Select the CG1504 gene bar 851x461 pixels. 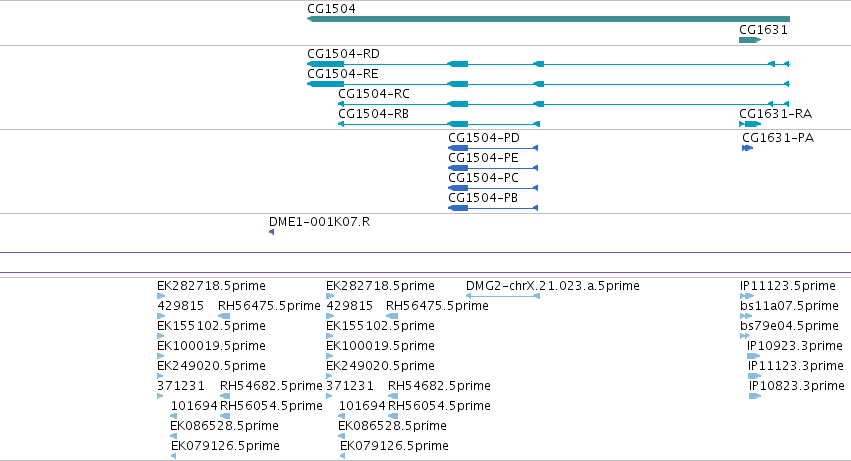pos(548,19)
